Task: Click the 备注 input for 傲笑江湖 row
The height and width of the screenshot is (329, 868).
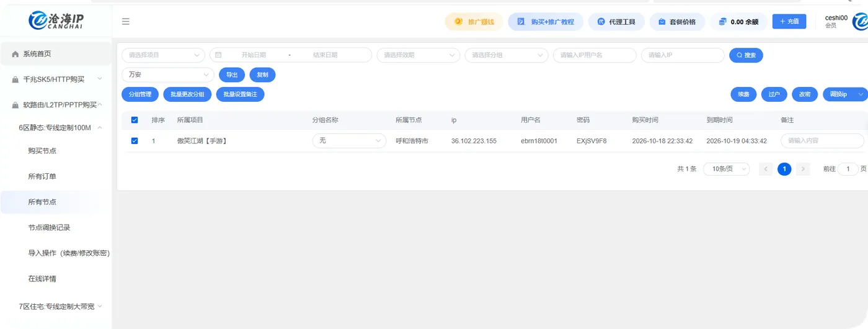Action: tap(822, 141)
